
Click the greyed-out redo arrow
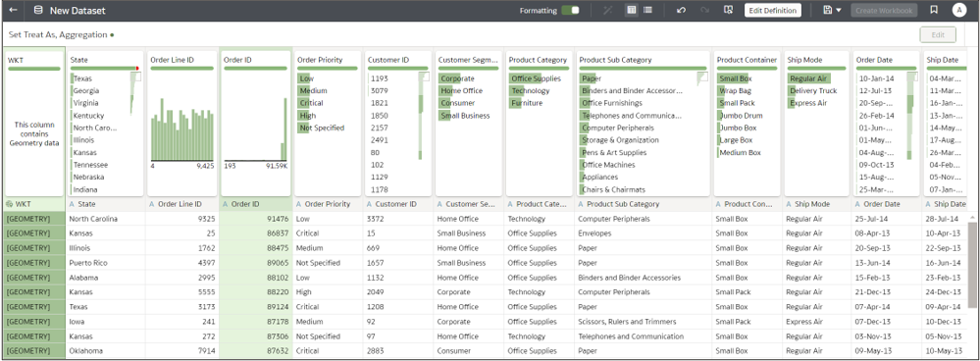[704, 10]
